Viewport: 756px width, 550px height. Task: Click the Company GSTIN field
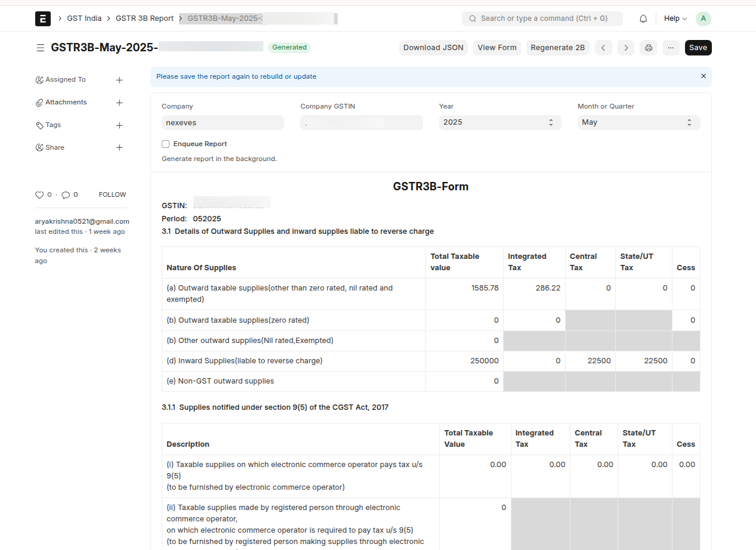click(362, 122)
